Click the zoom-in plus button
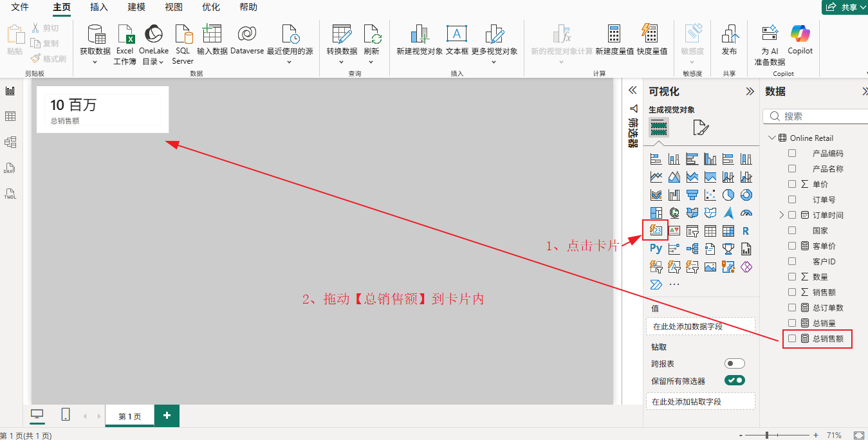The image size is (868, 440). point(816,435)
